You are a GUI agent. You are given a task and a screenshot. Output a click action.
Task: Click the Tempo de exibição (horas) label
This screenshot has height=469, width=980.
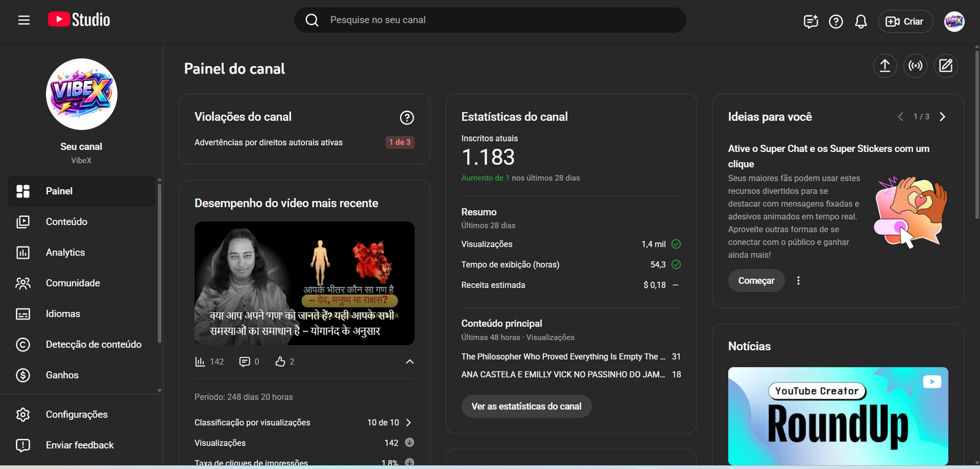(x=510, y=265)
